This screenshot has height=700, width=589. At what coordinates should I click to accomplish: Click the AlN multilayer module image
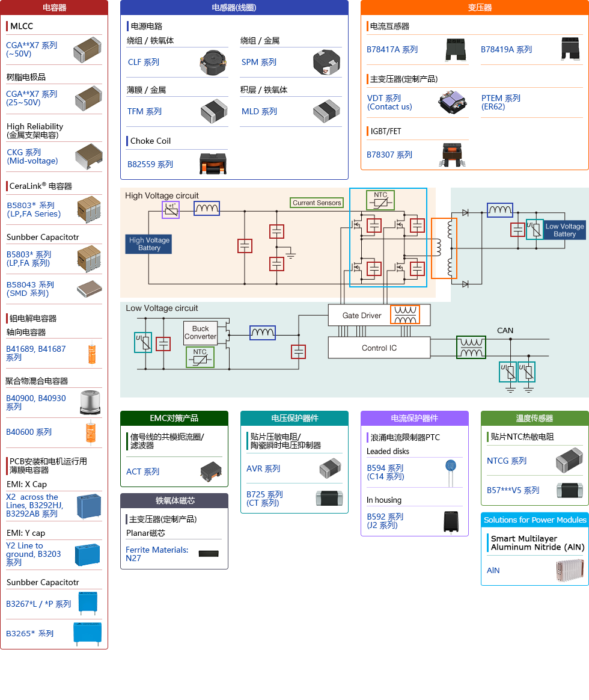[x=569, y=571]
